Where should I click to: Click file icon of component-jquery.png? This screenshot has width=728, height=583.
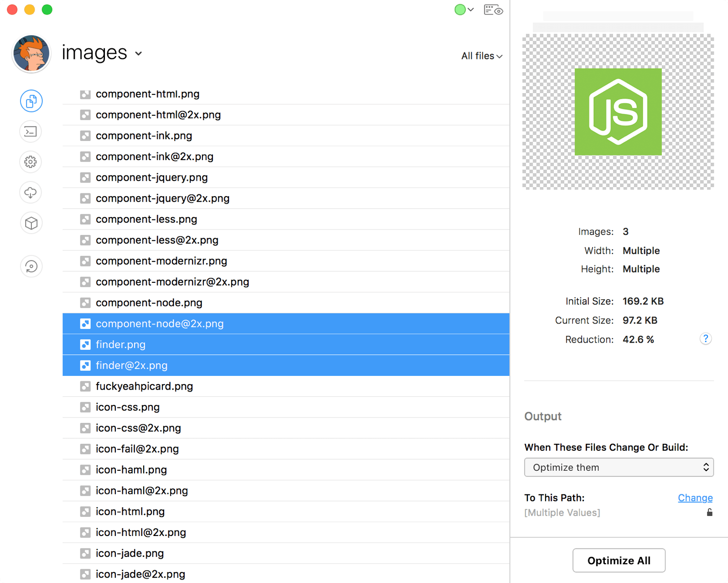coord(85,178)
